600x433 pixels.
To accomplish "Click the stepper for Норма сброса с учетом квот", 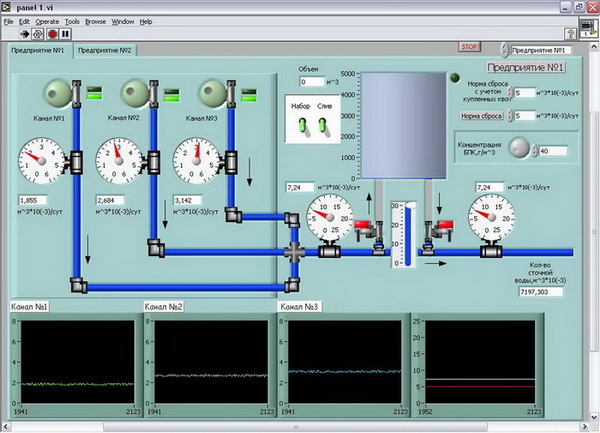I will coord(510,93).
